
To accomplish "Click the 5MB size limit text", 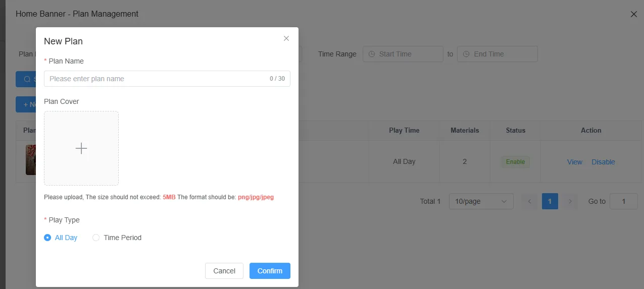I will (x=169, y=197).
